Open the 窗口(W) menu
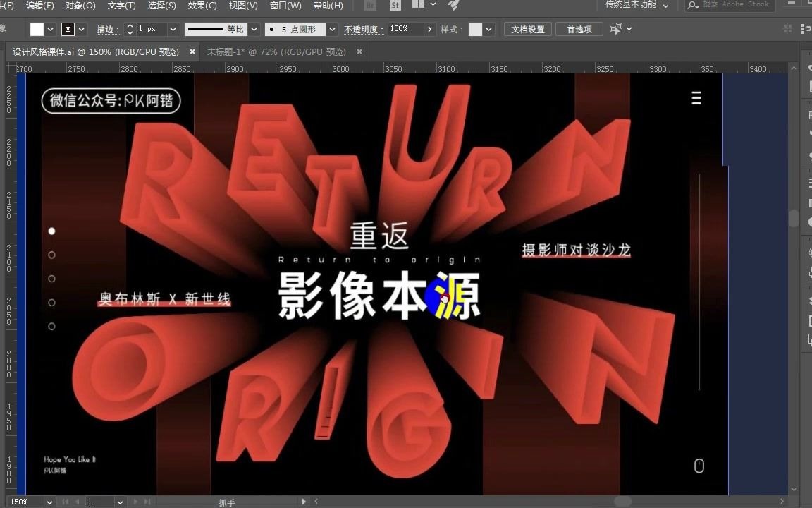This screenshot has height=508, width=812. [x=284, y=6]
